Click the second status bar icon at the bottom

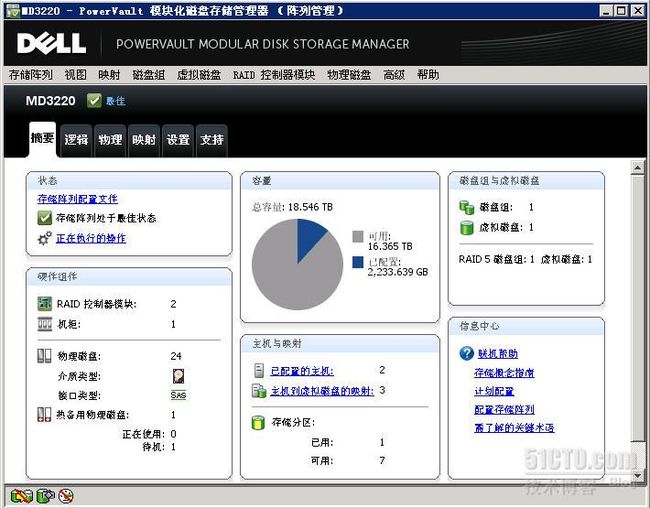[46, 496]
